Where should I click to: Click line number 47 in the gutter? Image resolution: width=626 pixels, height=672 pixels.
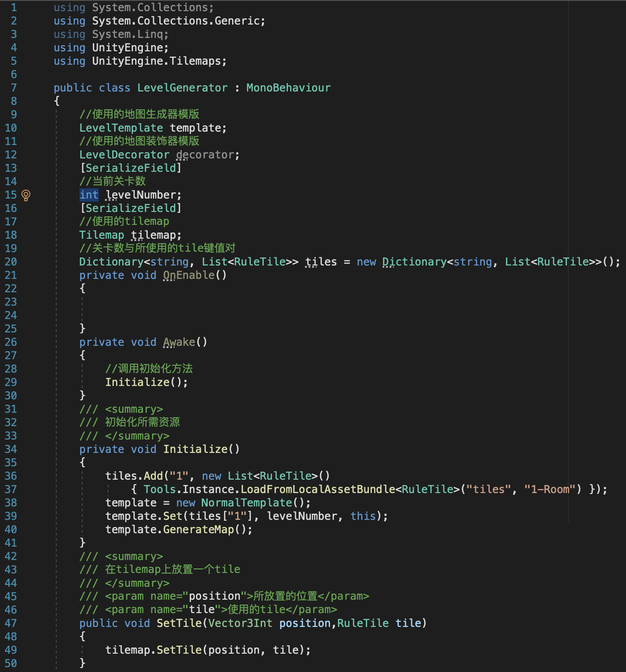[x=11, y=623]
